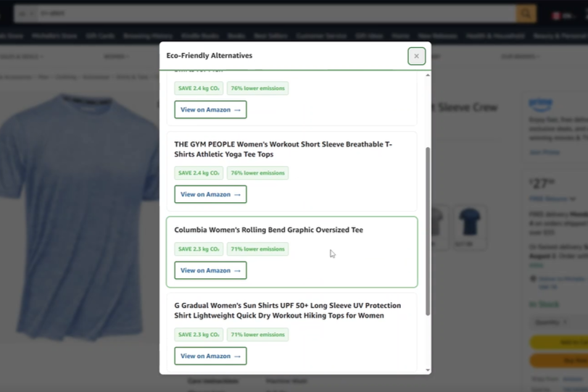The image size is (588, 392).
Task: Click 71% lower emissions badge on Columbia card
Action: 257,249
